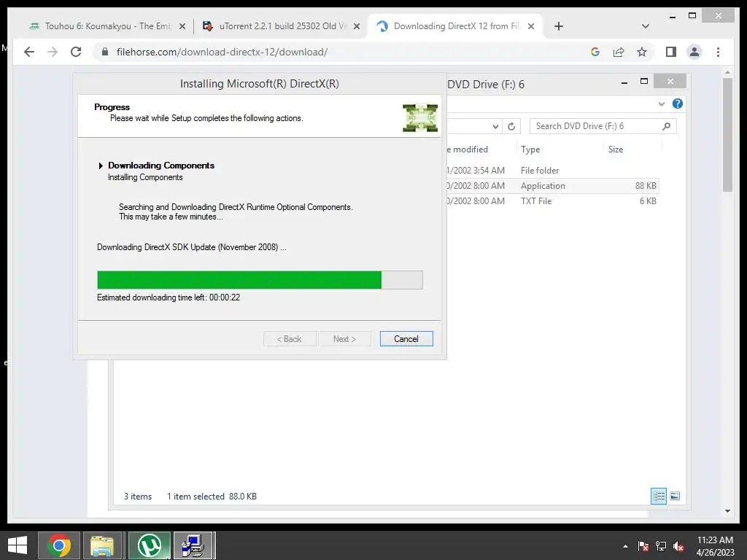Image resolution: width=747 pixels, height=560 pixels.
Task: Click the Google icon in address bar
Action: tap(595, 52)
